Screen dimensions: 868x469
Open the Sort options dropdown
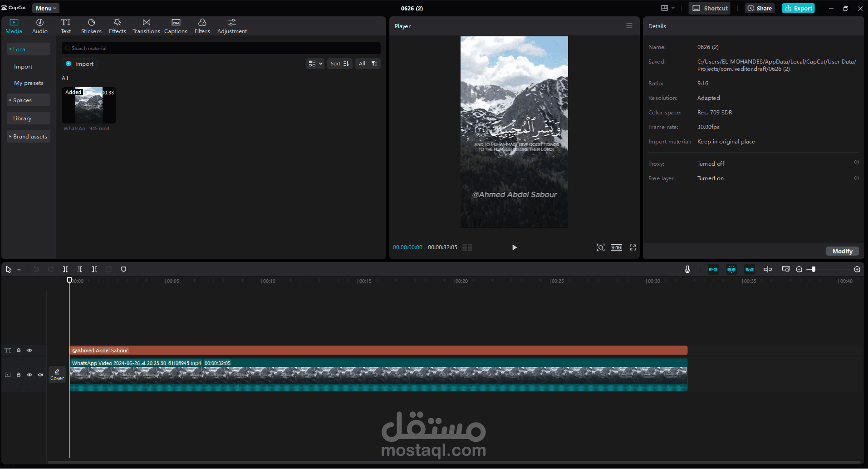tap(339, 64)
